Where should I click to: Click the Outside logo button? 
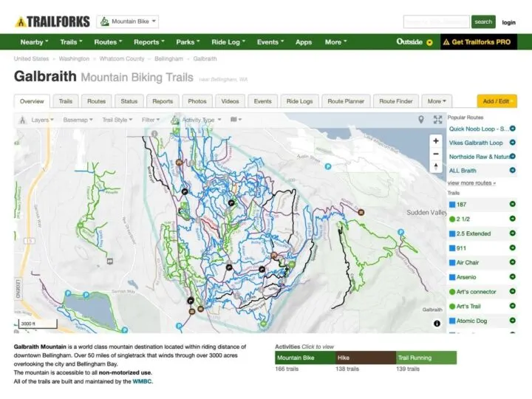[415, 42]
